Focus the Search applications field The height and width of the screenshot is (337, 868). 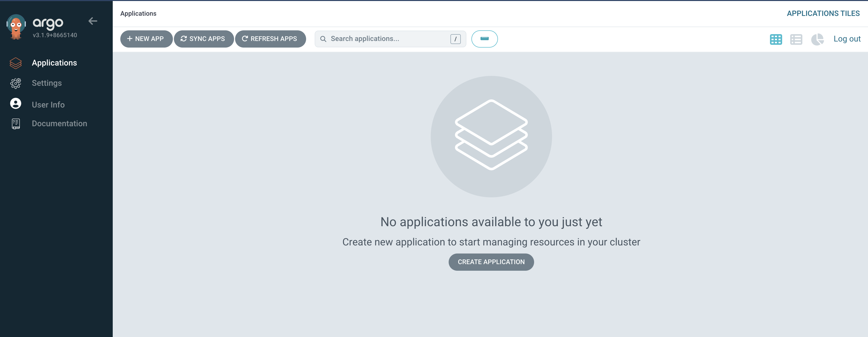coord(387,39)
